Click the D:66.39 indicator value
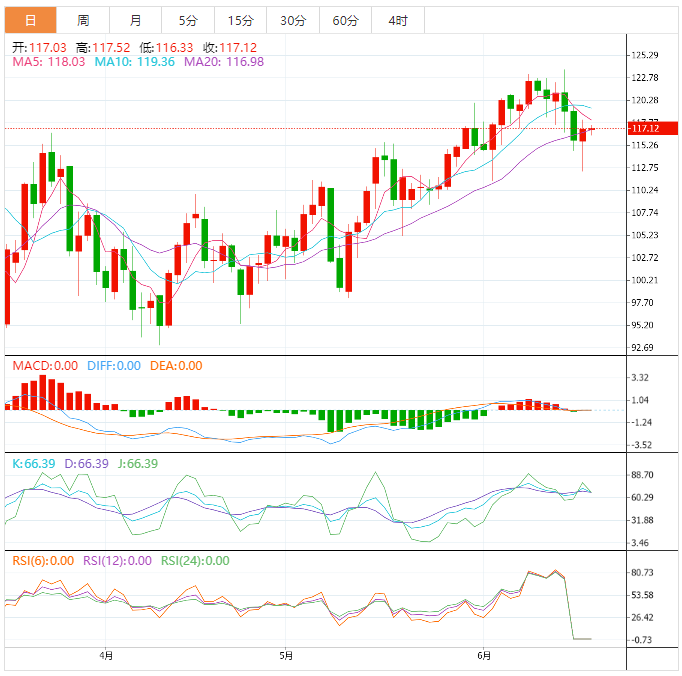Viewport: 682px width, 676px height. pyautogui.click(x=87, y=464)
